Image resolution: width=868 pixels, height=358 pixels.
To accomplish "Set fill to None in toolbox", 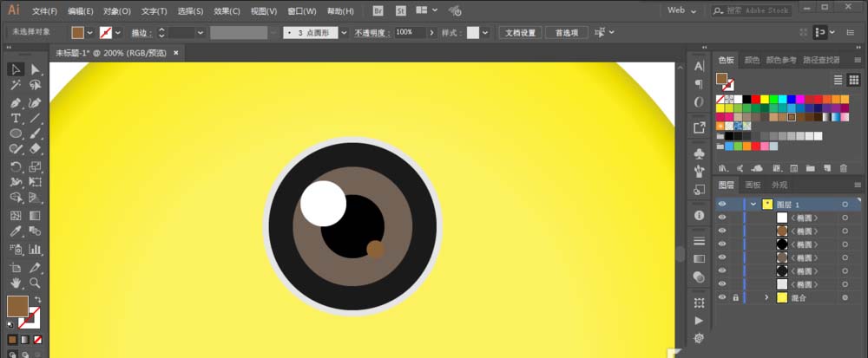I will pos(37,339).
